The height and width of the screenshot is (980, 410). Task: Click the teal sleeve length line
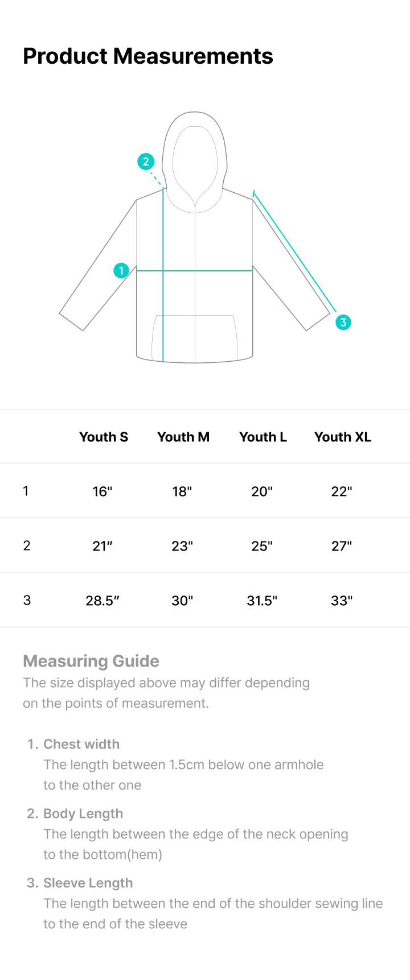294,252
